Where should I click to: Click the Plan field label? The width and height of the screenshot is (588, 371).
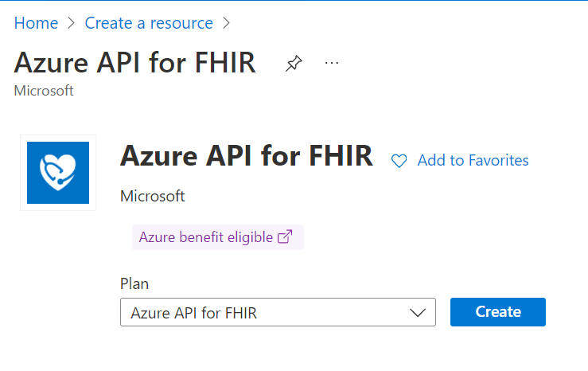pyautogui.click(x=134, y=283)
